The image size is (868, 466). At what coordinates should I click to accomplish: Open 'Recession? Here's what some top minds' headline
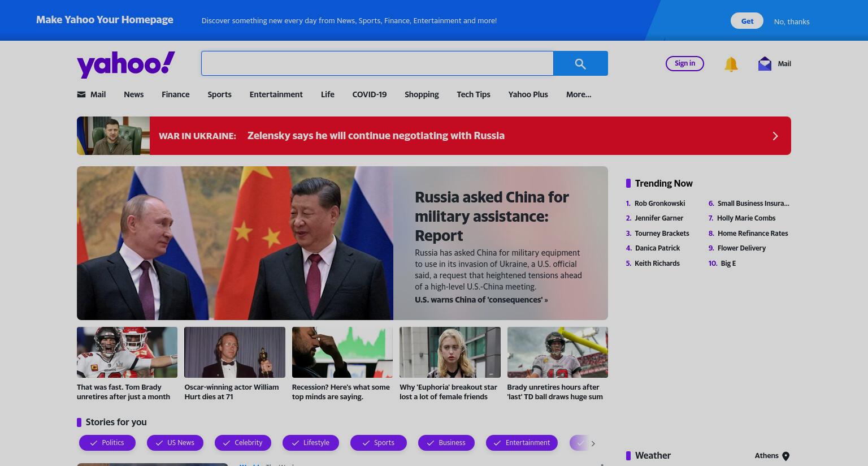pos(341,392)
